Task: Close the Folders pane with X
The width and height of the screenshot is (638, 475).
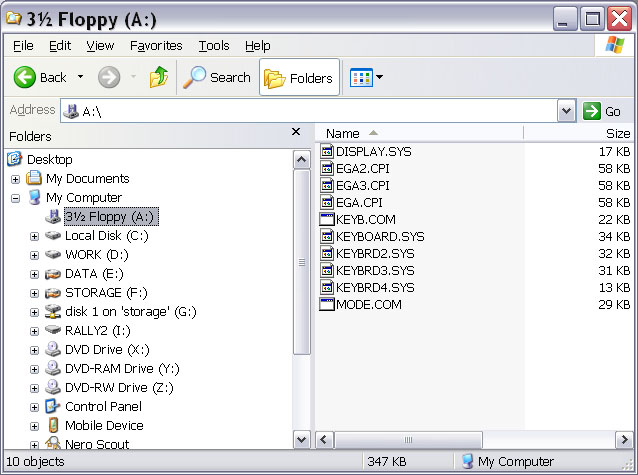Action: (x=296, y=131)
